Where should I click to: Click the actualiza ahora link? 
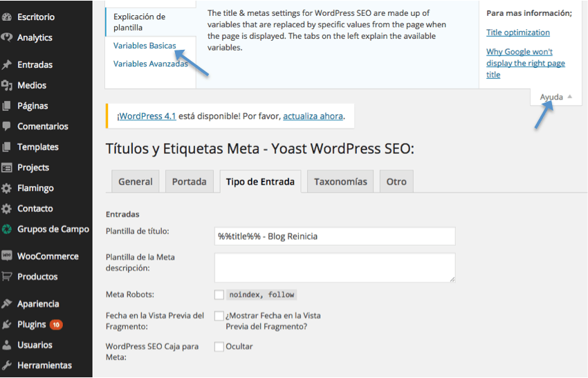(313, 116)
